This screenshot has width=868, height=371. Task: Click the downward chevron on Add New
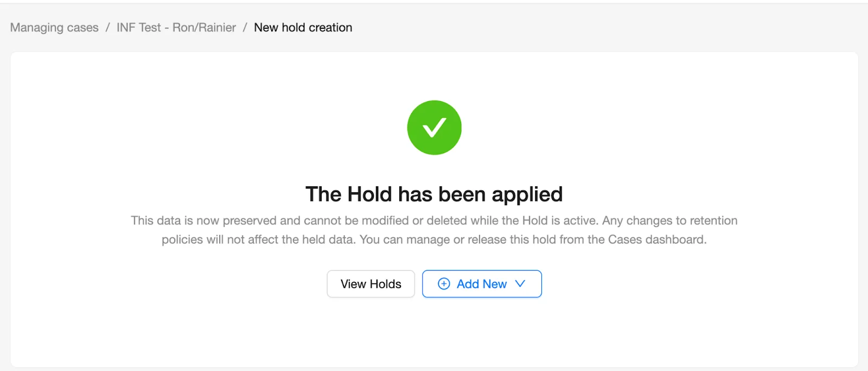click(x=520, y=284)
